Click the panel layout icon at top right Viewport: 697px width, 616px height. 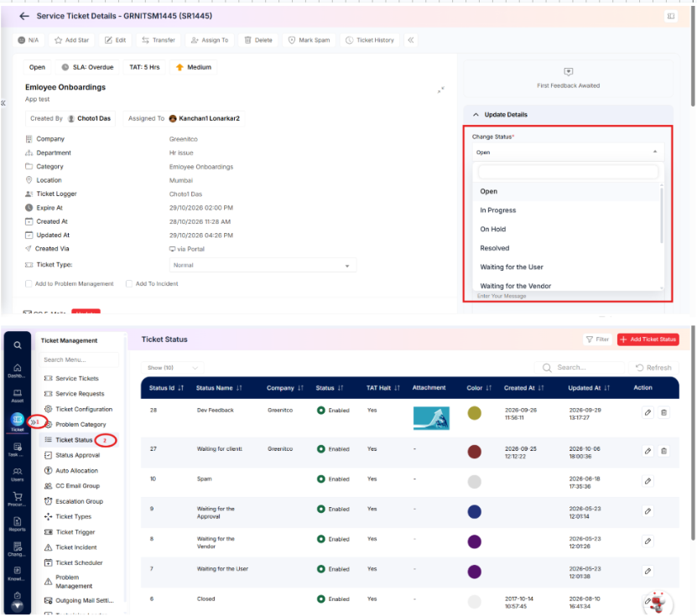click(x=671, y=17)
